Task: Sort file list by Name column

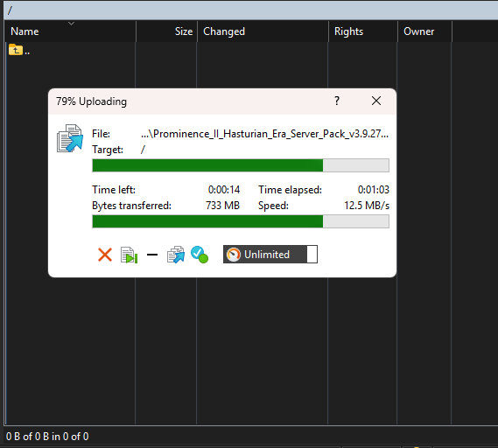Action: [x=70, y=31]
